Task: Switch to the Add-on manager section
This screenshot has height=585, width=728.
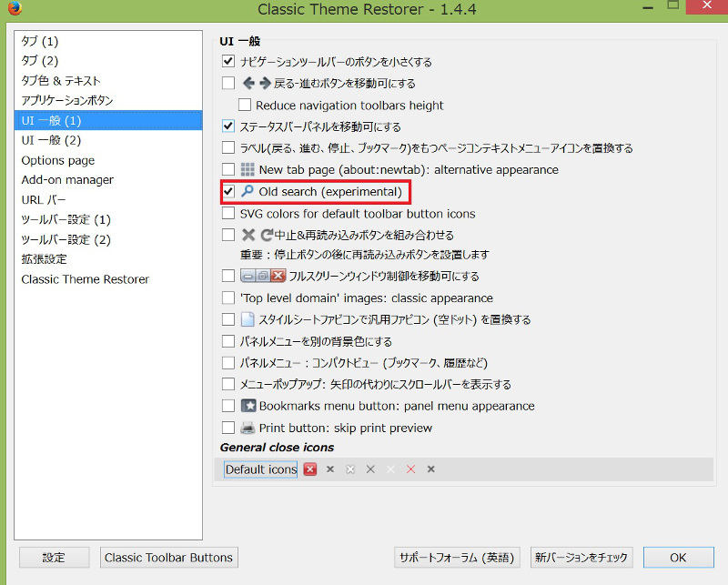Action: (x=67, y=180)
